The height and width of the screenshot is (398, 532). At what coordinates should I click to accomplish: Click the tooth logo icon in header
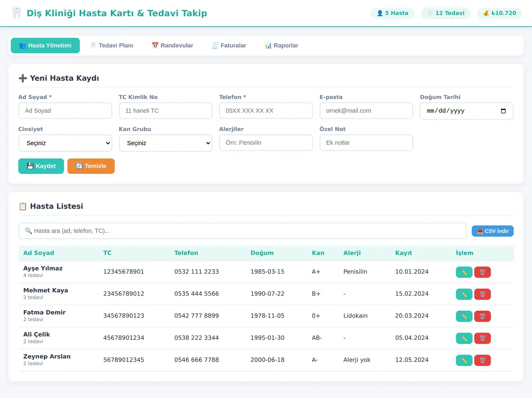coord(16,13)
